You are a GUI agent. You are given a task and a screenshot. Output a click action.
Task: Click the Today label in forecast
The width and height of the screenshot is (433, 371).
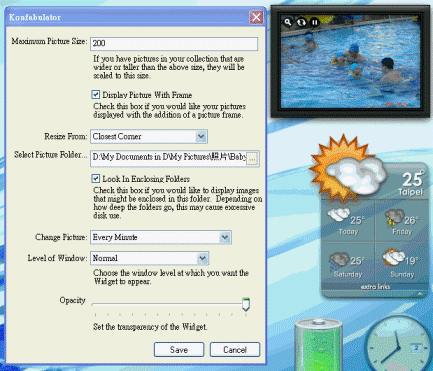348,232
